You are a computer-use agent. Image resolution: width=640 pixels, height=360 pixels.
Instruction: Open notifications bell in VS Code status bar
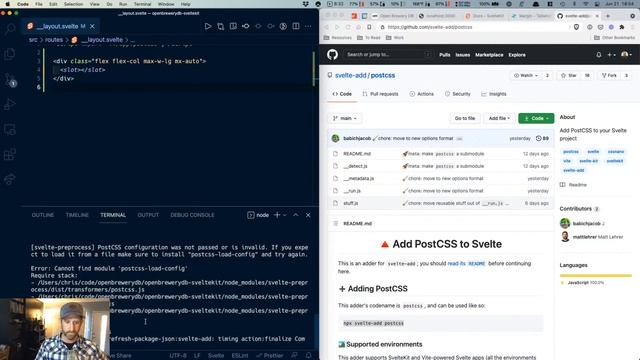pyautogui.click(x=309, y=356)
